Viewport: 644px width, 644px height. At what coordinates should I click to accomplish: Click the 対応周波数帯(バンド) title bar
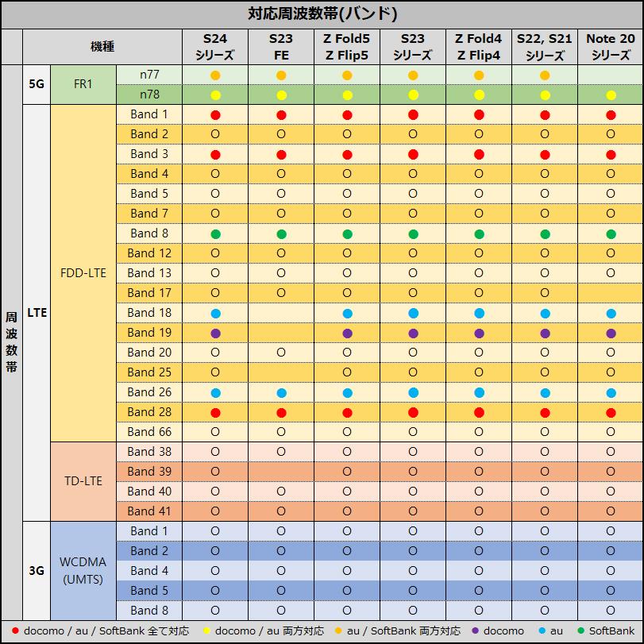point(322,12)
